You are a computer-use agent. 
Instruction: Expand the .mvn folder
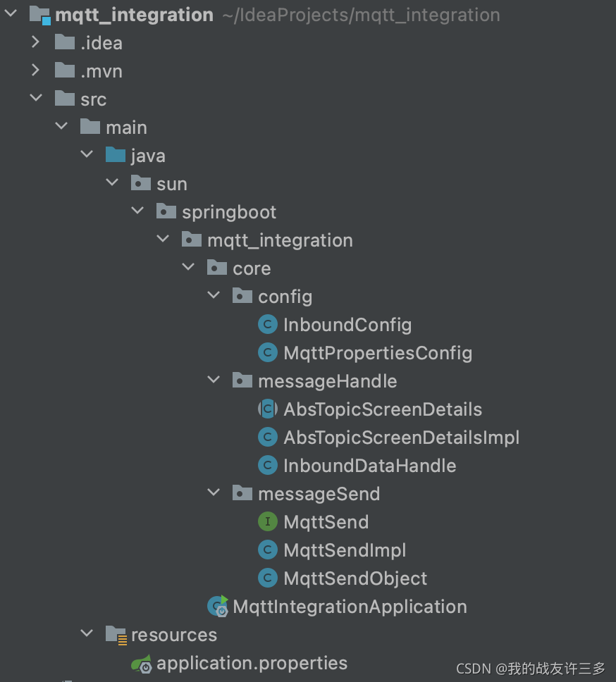tap(36, 70)
